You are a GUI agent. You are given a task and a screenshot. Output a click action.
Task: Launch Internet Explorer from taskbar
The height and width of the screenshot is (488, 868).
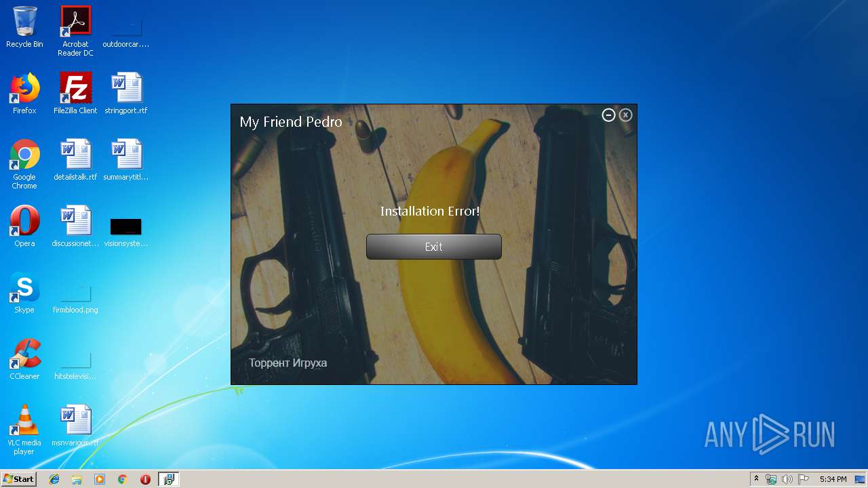pyautogui.click(x=54, y=479)
